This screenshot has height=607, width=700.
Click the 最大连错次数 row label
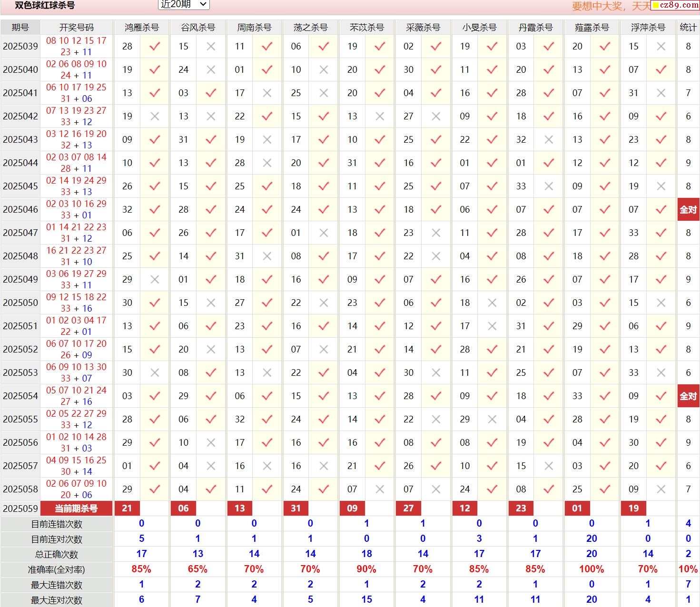click(57, 585)
